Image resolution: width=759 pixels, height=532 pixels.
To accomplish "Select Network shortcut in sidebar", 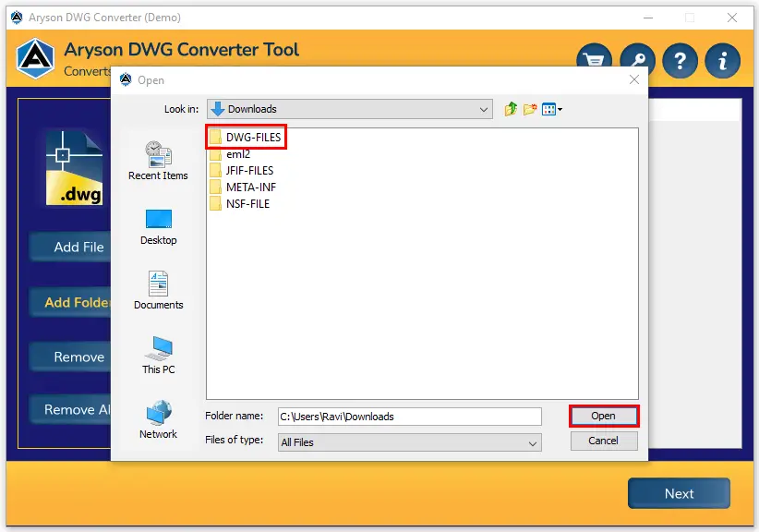I will pos(158,419).
